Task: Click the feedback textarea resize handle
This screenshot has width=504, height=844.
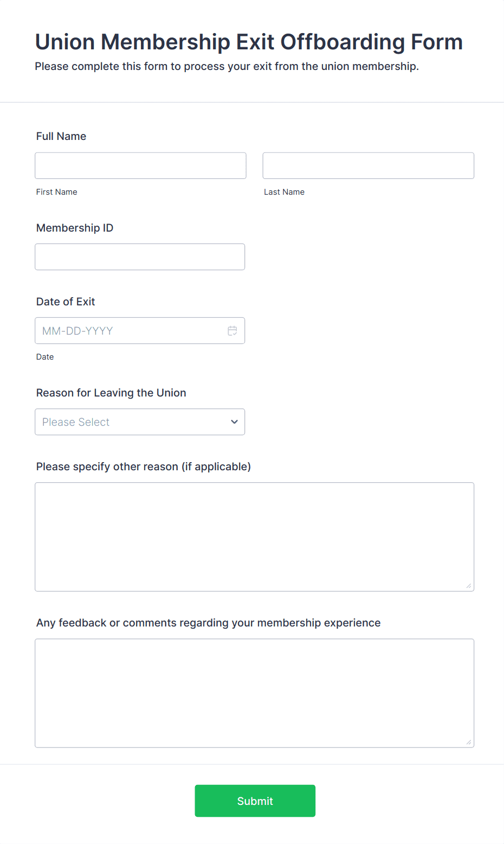Action: coord(469,742)
